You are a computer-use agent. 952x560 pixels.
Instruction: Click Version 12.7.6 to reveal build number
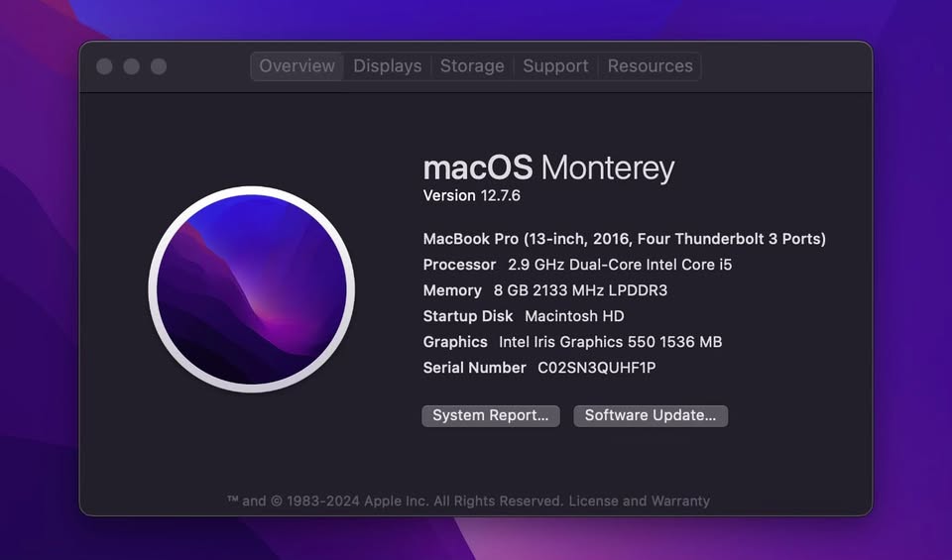pos(464,195)
